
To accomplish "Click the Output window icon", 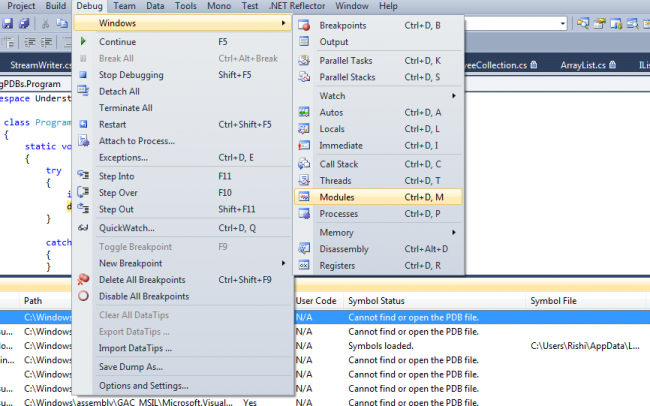I will click(x=304, y=41).
